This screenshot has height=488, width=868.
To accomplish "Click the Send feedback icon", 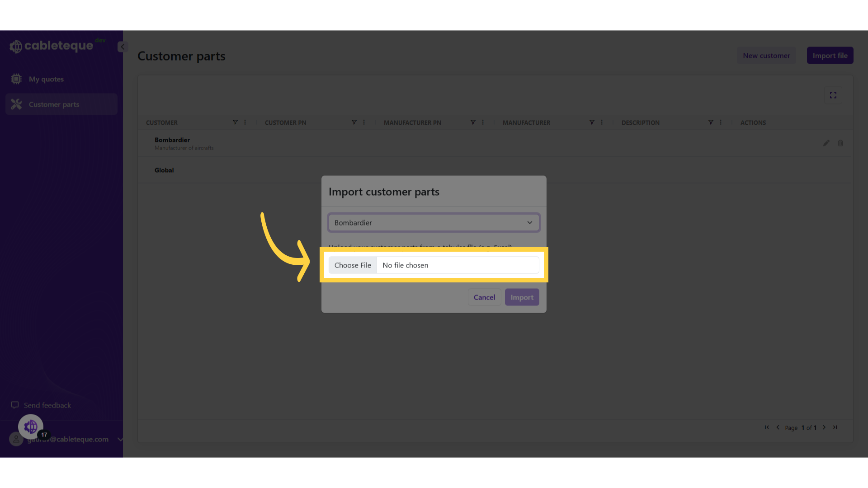I will point(15,405).
